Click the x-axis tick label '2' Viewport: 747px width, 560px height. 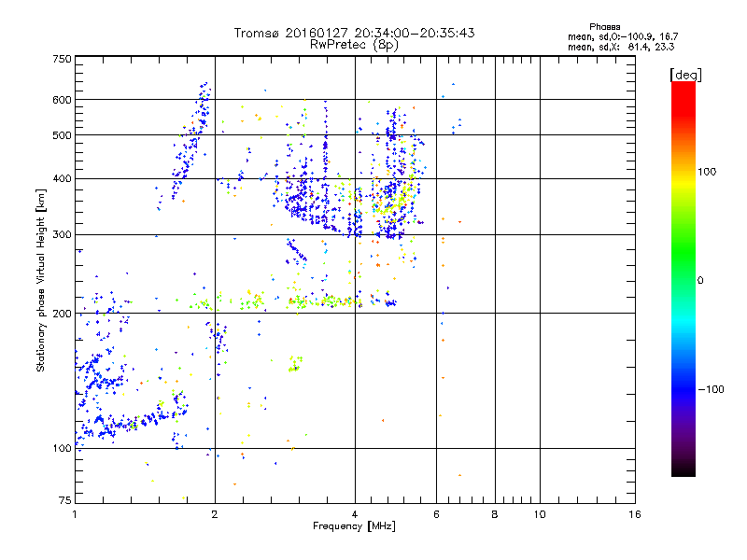click(x=215, y=514)
